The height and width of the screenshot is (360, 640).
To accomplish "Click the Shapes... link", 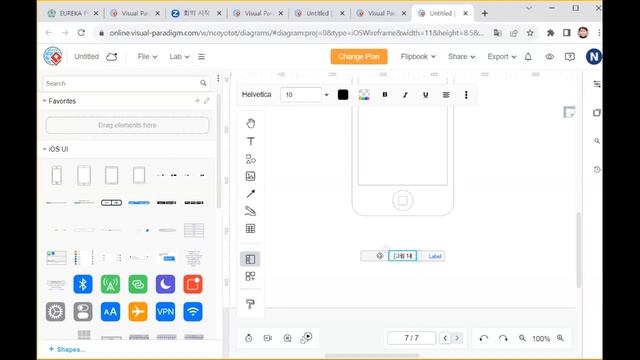I will [67, 349].
